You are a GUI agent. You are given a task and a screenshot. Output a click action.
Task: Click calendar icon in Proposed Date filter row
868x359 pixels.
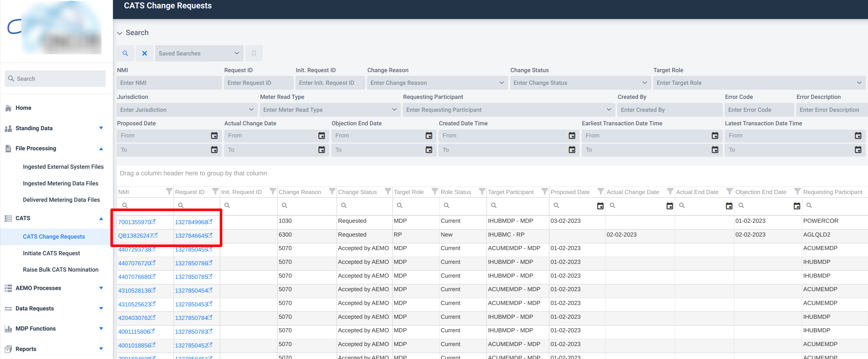pyautogui.click(x=600, y=206)
